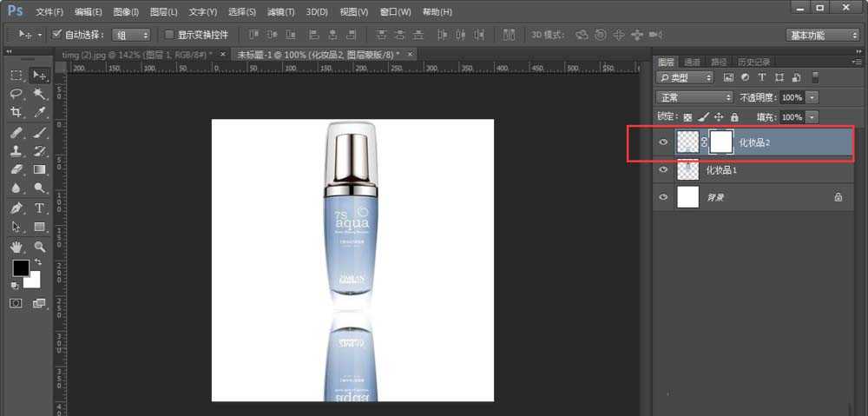Select the layer mask thumbnail of 化妆品2
Image resolution: width=868 pixels, height=416 pixels.
[x=722, y=142]
